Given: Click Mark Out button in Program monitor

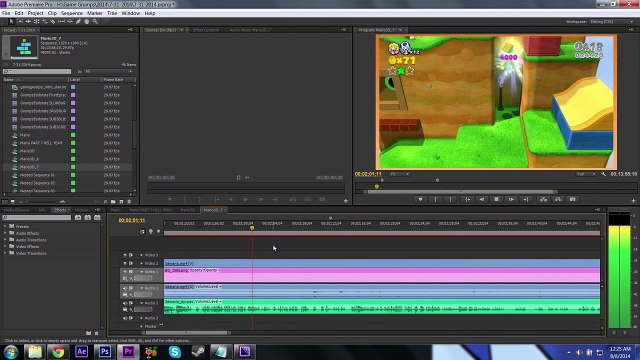Looking at the screenshot, I should click(451, 199).
